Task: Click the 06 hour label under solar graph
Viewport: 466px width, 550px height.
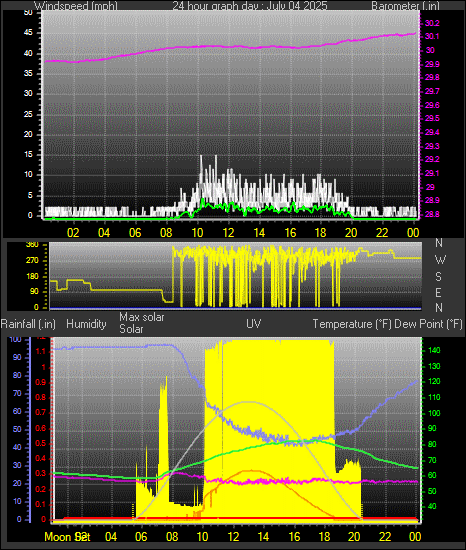Action: [x=141, y=537]
